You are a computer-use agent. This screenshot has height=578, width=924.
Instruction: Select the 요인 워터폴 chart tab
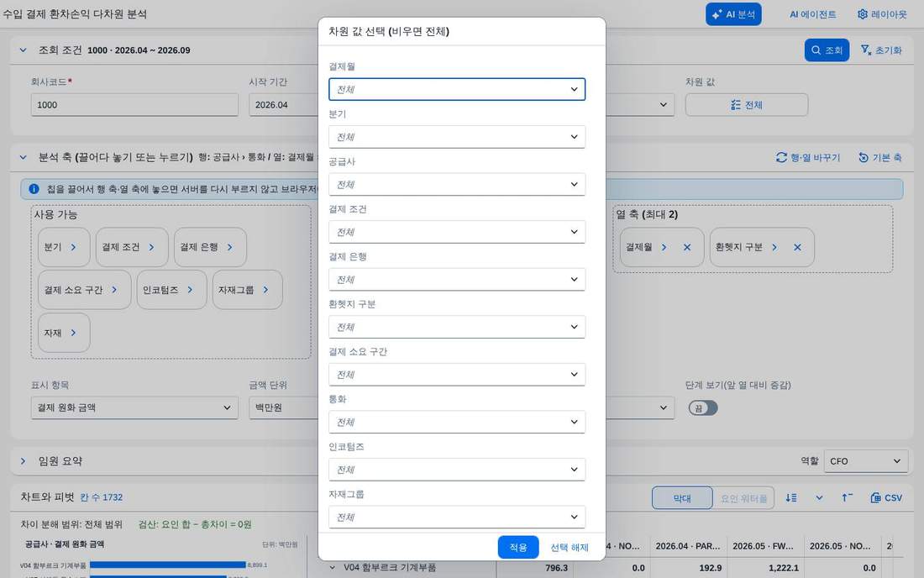click(x=743, y=498)
